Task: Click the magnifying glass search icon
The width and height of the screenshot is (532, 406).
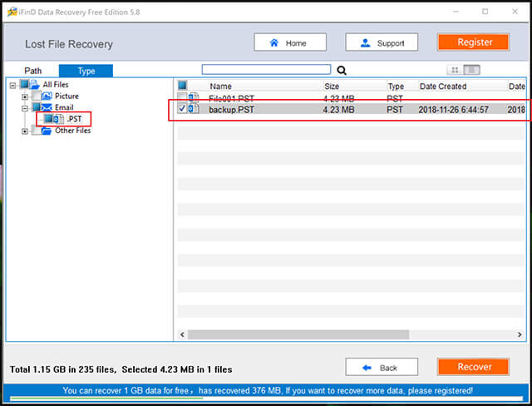Action: [342, 71]
